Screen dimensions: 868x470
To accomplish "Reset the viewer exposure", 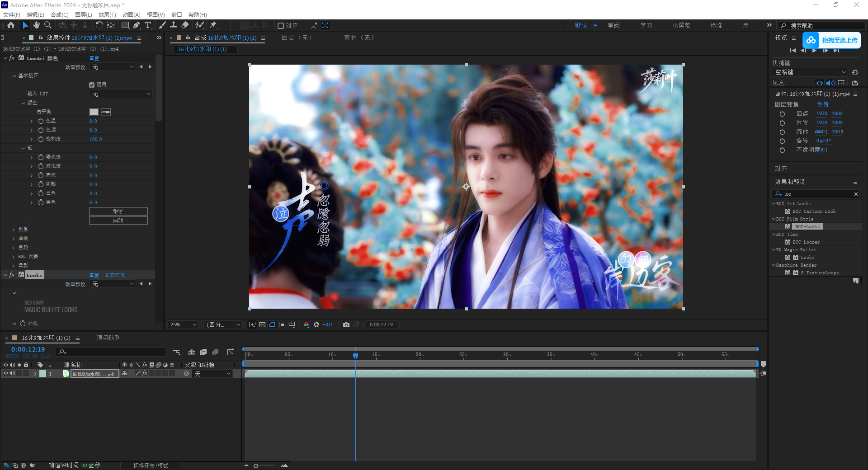I will coord(316,324).
